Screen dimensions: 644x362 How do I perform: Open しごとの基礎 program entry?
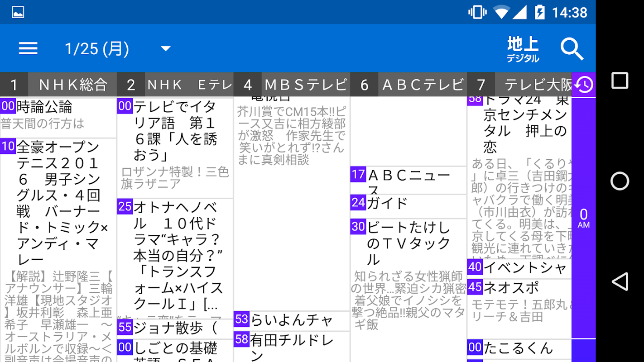click(x=175, y=351)
